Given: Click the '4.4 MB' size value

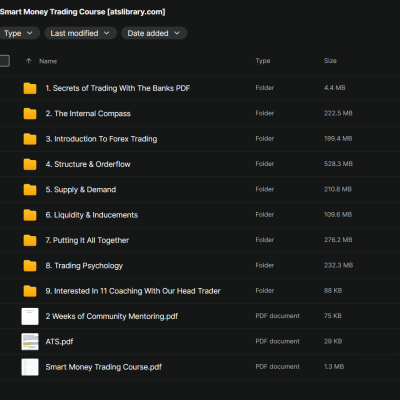Looking at the screenshot, I should tap(335, 88).
